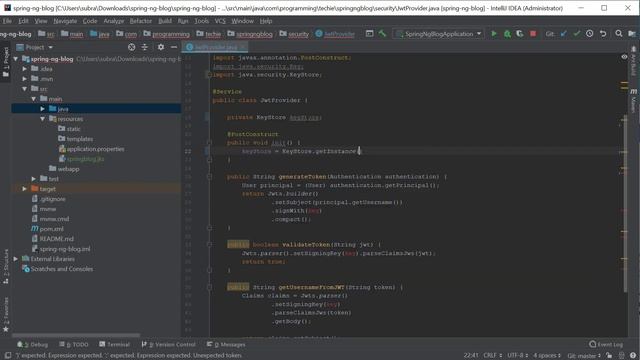Image resolution: width=640 pixels, height=360 pixels.
Task: Update project Git blue arrow icon
Action: pos(564,34)
